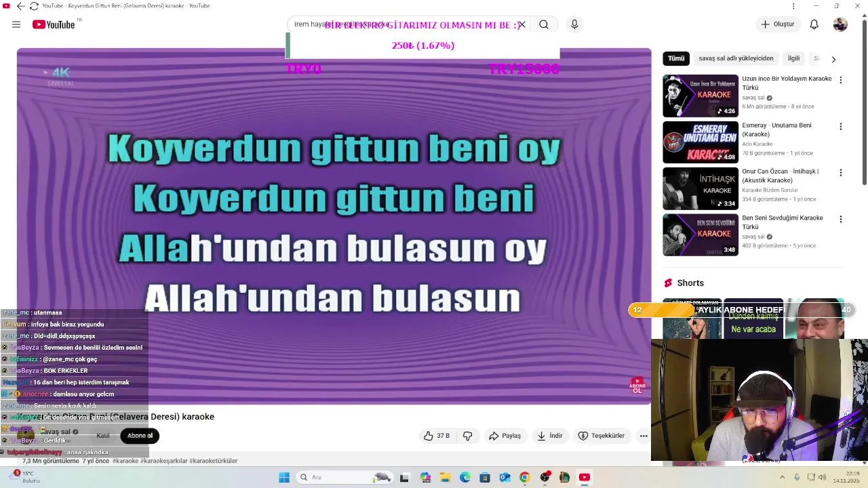Switch to Google Chrome on the taskbar
This screenshot has height=488, width=868.
(x=524, y=477)
